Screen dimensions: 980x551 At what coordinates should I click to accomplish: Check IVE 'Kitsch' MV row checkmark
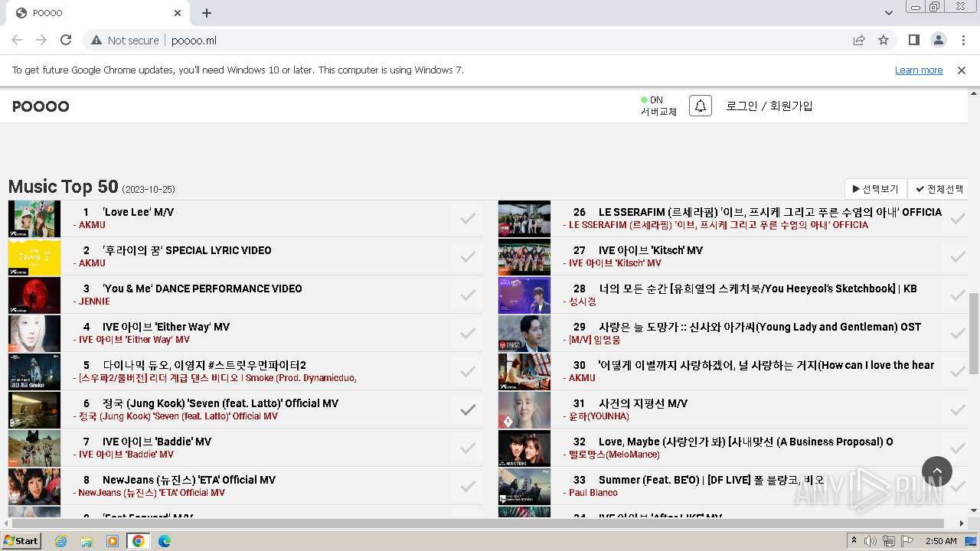click(957, 256)
